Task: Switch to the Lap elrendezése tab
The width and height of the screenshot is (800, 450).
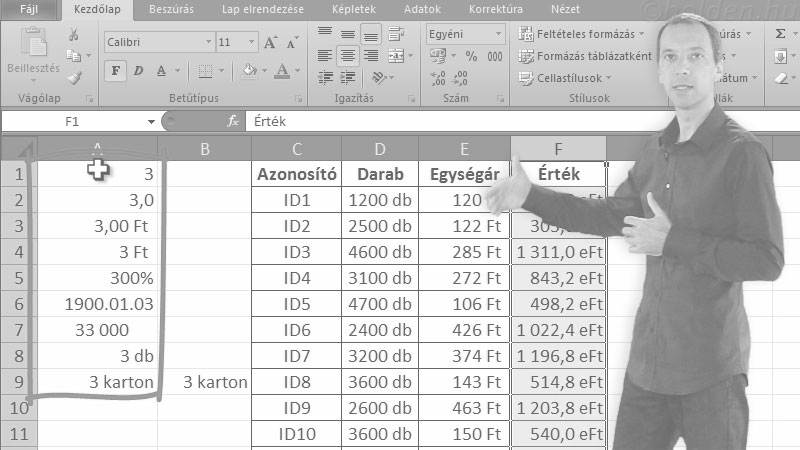Action: tap(262, 9)
